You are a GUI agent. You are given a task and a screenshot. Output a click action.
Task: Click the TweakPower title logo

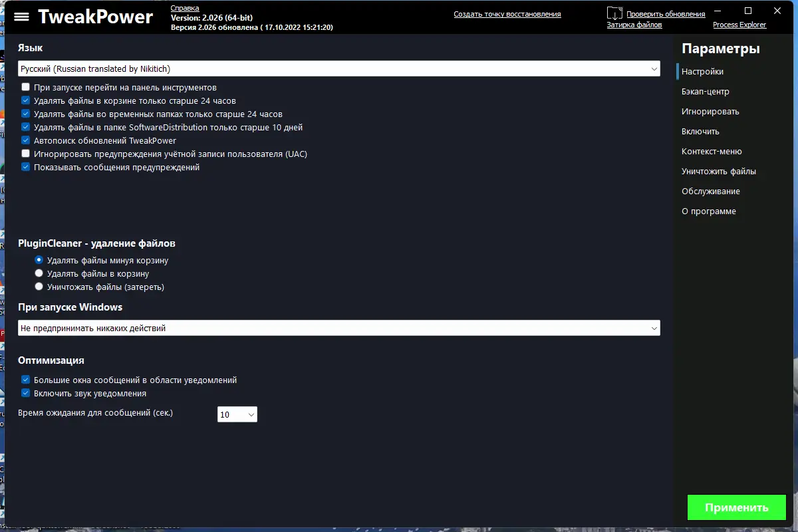click(x=95, y=17)
